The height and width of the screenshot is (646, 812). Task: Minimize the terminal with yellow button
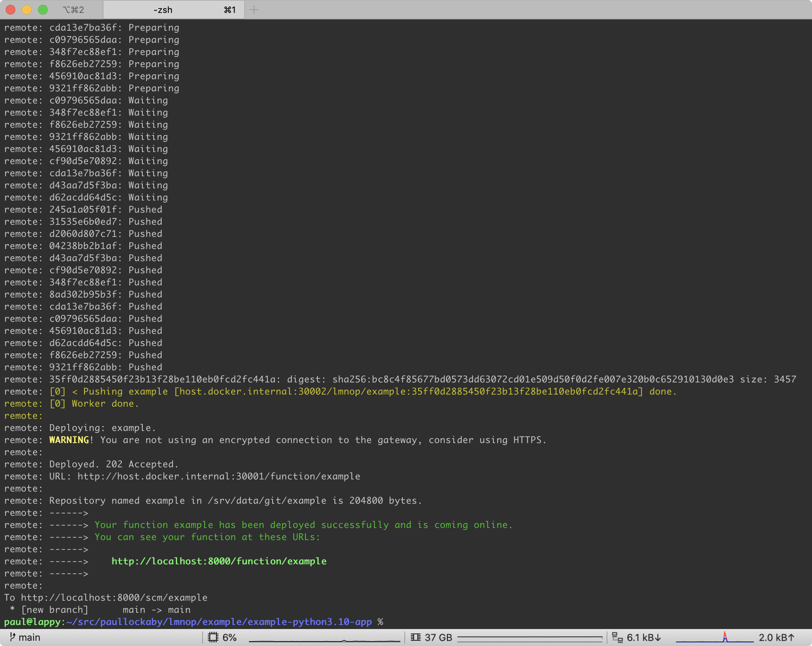[27, 10]
